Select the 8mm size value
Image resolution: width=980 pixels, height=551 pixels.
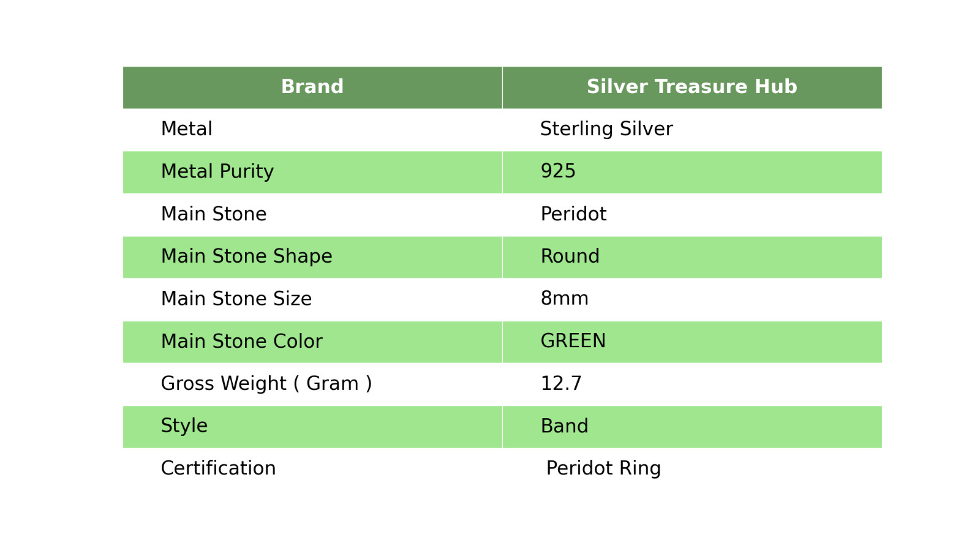tap(564, 299)
